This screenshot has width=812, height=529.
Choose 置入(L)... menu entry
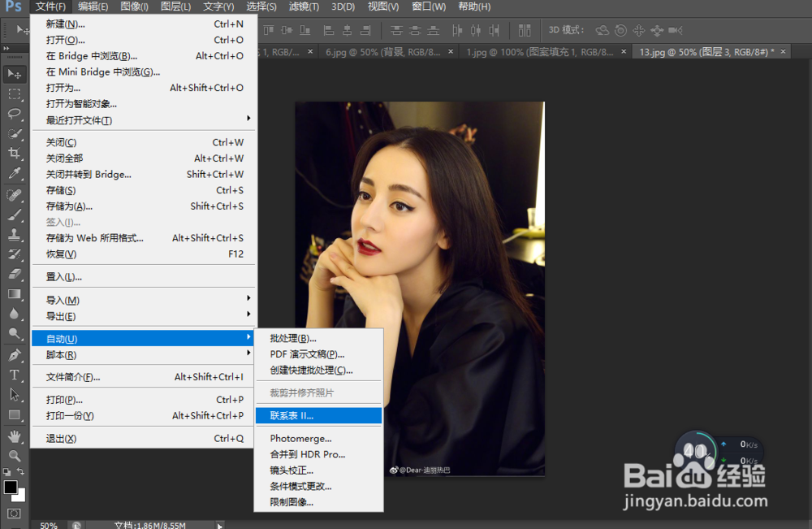click(144, 276)
